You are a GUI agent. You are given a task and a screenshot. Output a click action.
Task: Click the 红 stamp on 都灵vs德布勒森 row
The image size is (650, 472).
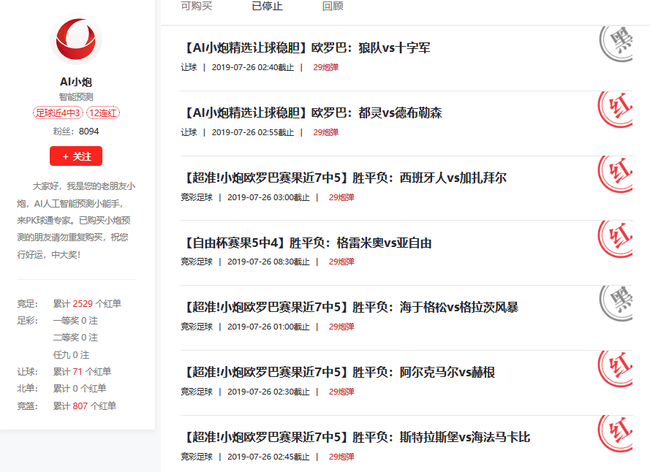(615, 109)
